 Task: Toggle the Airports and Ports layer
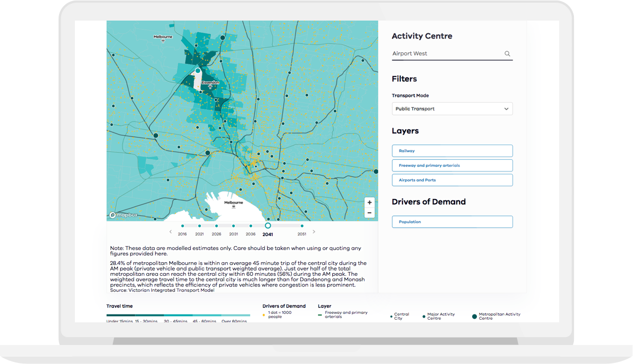[452, 180]
